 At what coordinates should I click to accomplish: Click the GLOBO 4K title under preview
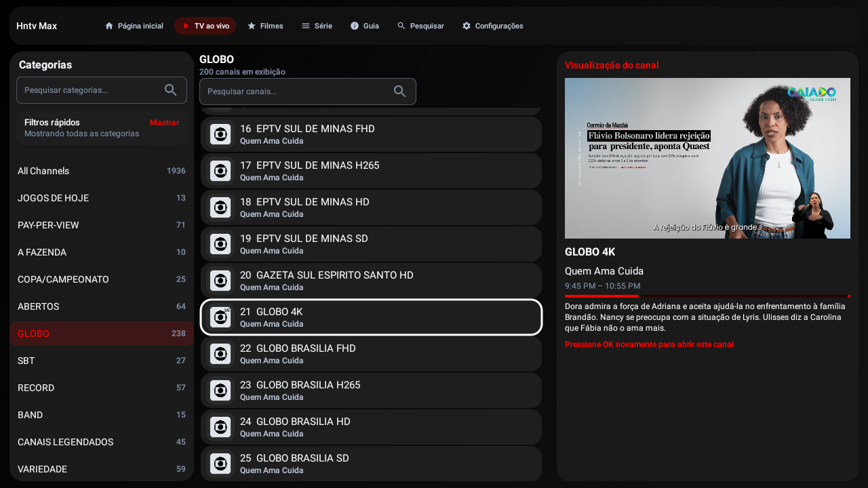click(590, 252)
